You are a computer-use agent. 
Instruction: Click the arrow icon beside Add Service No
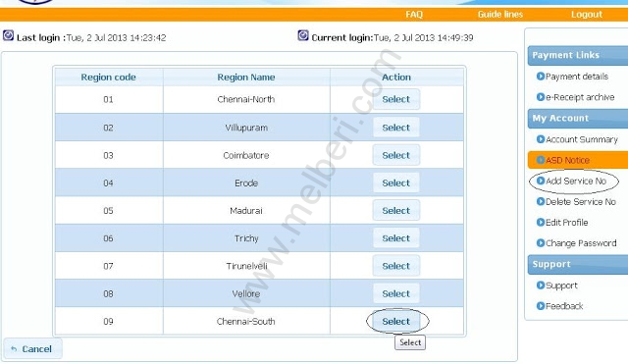point(541,181)
